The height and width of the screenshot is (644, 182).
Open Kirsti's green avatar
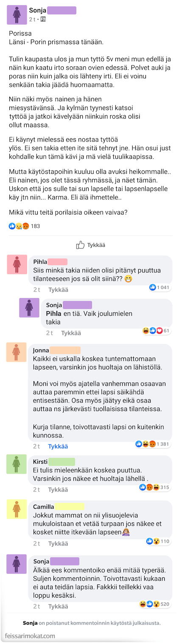point(17,464)
